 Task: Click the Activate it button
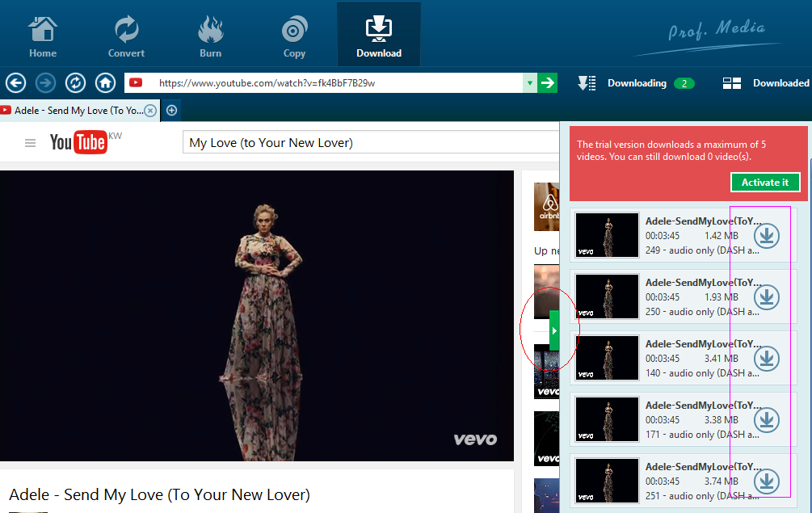pos(765,183)
